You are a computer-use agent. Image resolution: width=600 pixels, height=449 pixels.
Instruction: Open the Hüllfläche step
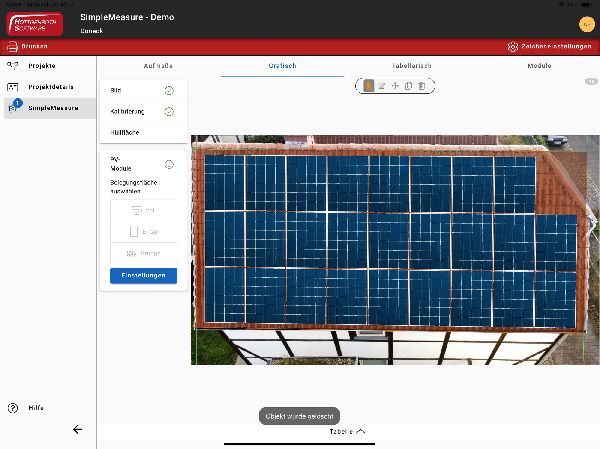pos(125,132)
